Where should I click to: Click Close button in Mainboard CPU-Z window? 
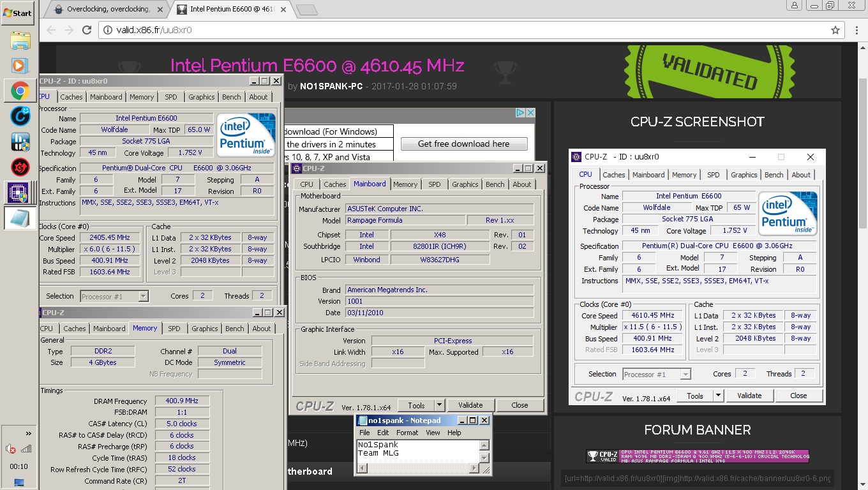click(520, 405)
